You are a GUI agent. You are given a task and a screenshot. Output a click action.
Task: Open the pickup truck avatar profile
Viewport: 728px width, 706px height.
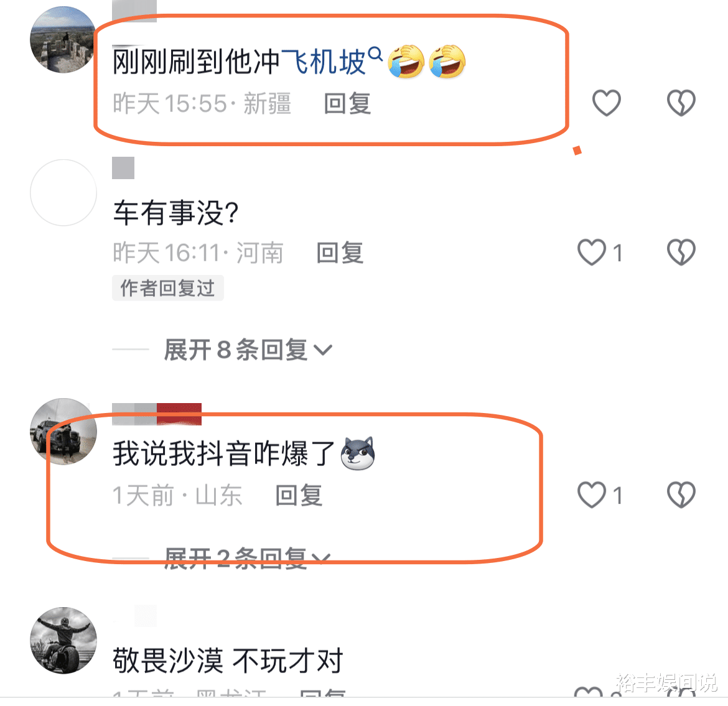coord(63,431)
